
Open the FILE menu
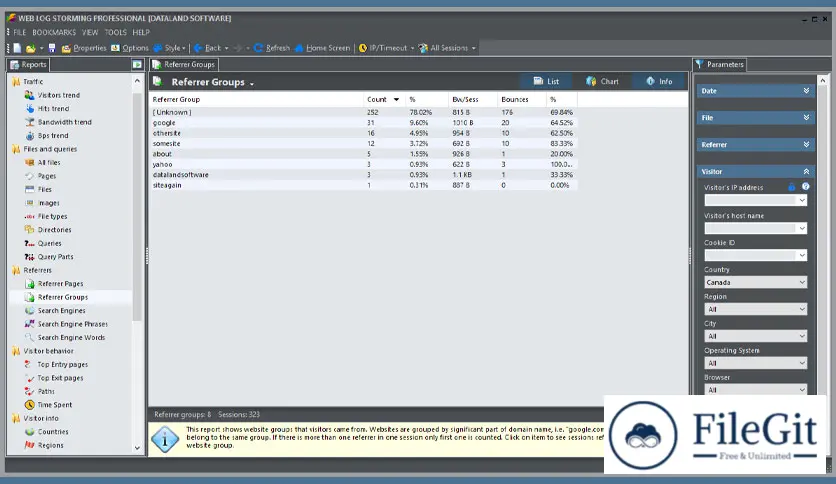coord(20,33)
